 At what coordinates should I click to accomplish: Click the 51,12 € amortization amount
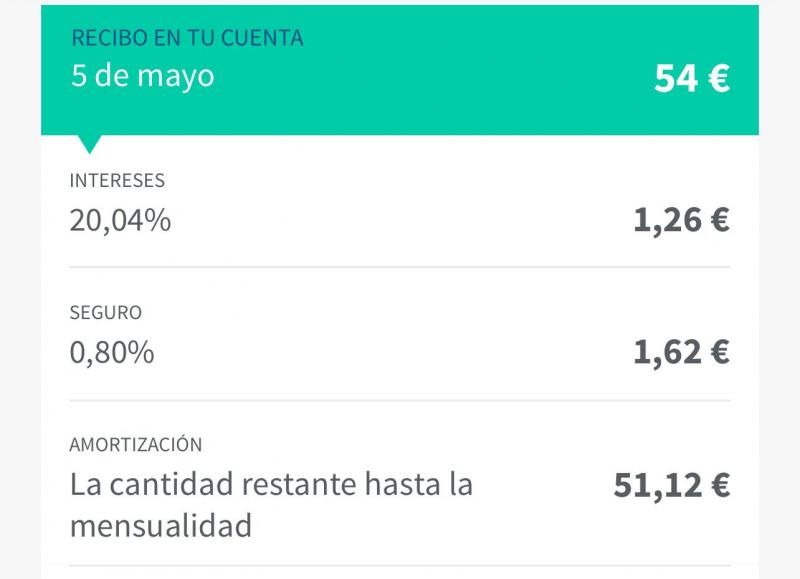(x=672, y=485)
